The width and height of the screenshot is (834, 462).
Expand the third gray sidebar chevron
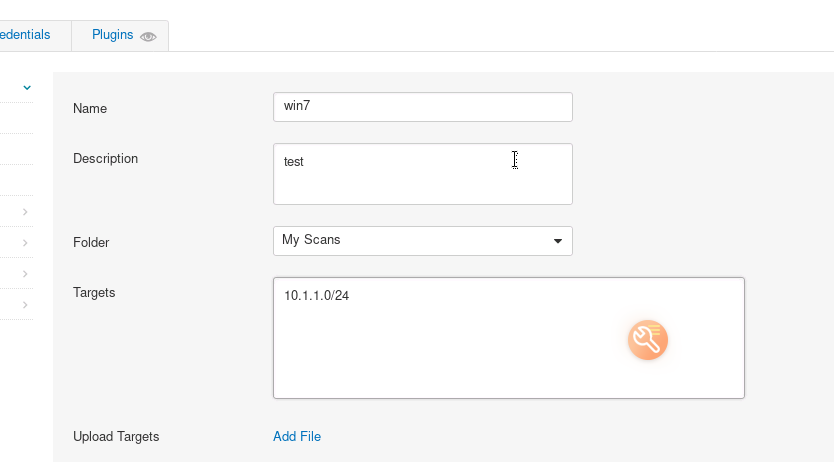click(24, 273)
